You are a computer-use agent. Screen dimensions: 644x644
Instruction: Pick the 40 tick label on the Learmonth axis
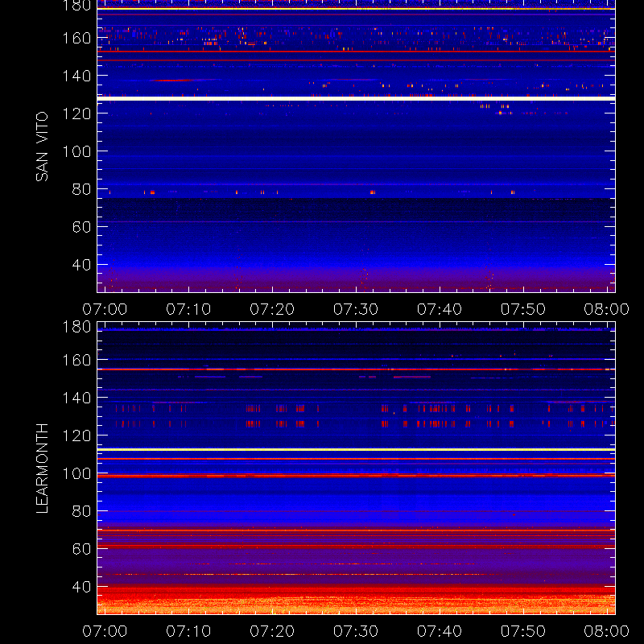(81, 587)
